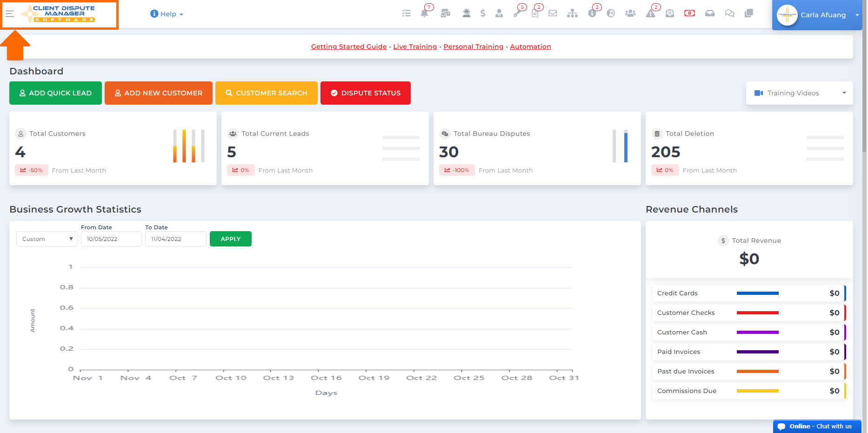
Task: Click the Business Growth Statistics heading
Action: tap(75, 209)
